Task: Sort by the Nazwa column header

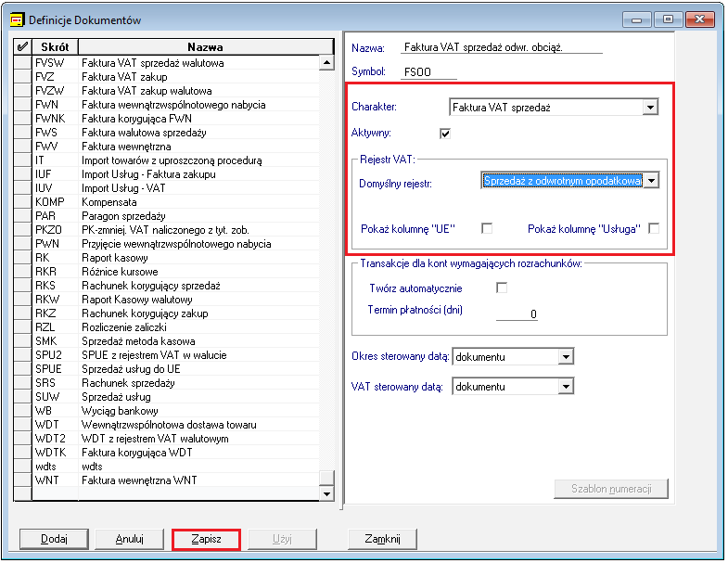Action: click(x=206, y=47)
